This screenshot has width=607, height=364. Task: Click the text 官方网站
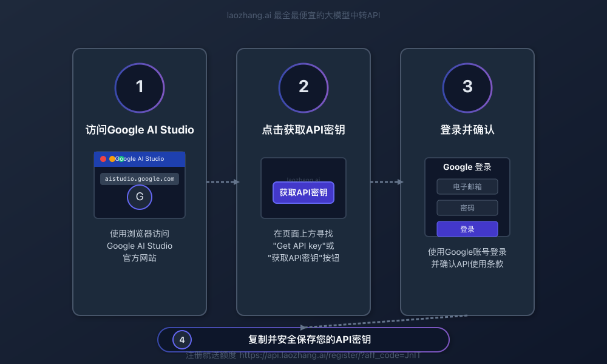coord(140,258)
